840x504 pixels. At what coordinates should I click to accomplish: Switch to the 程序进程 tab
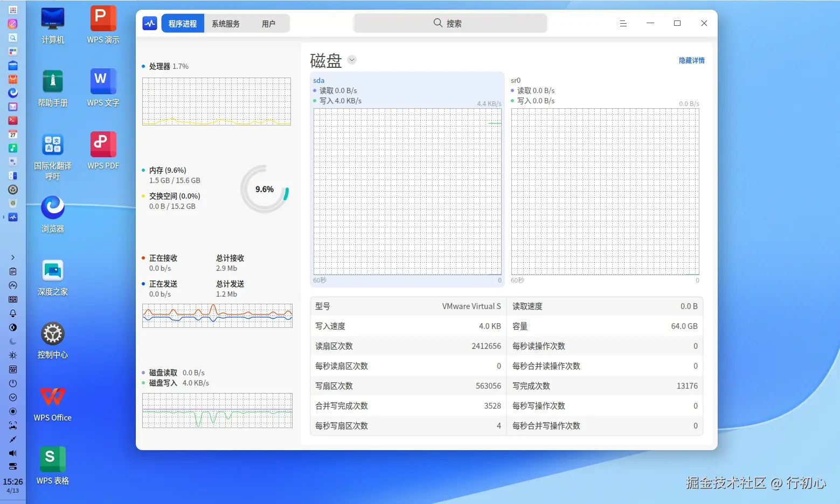click(183, 24)
